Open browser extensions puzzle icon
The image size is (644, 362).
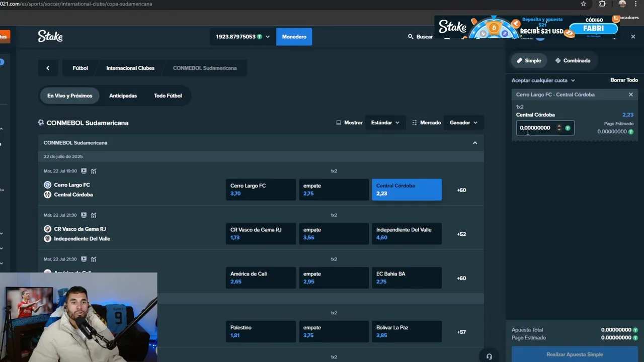602,4
